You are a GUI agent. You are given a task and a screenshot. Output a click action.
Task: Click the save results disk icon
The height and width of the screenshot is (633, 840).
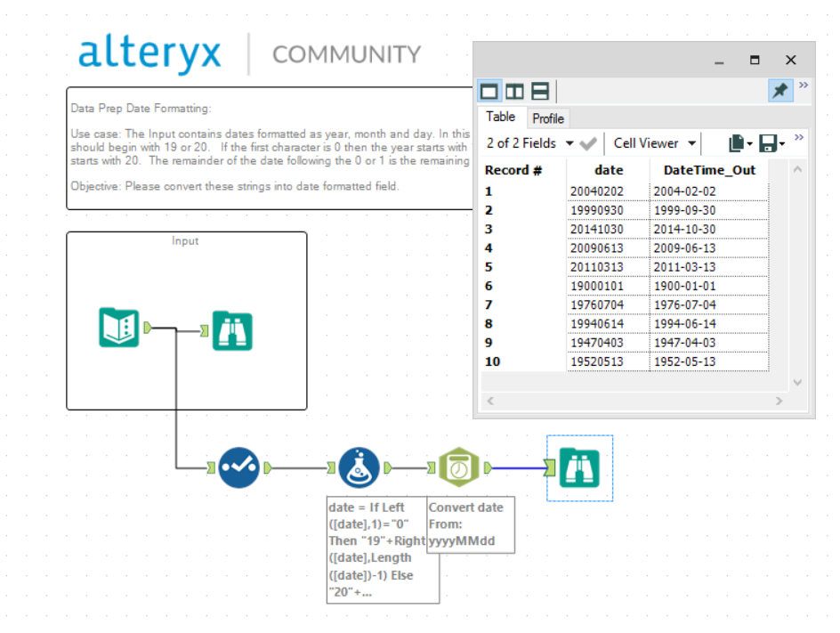click(768, 143)
